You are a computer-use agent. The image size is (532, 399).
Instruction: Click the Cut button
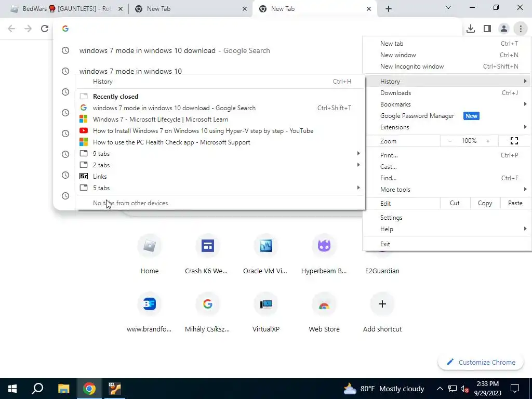coord(455,203)
